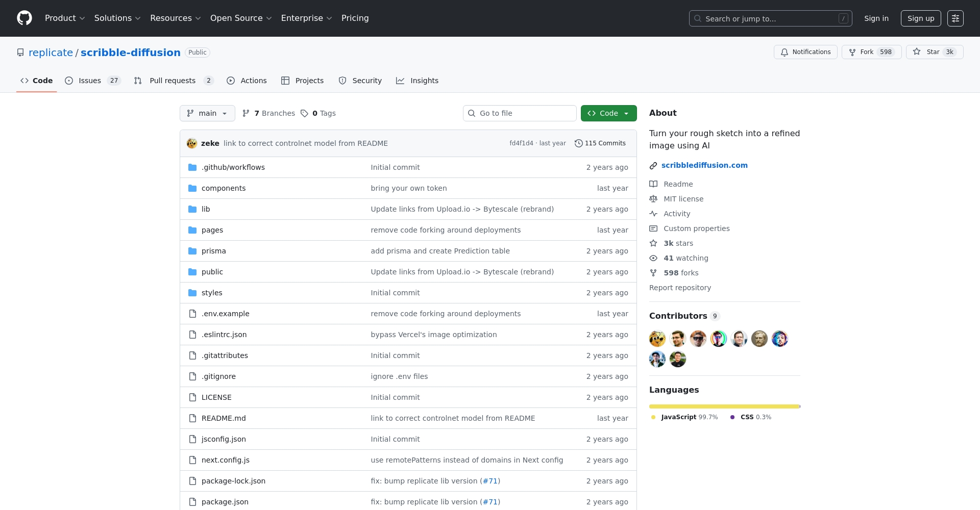Image resolution: width=980 pixels, height=510 pixels.
Task: Open the replicate owner link
Action: [51, 53]
